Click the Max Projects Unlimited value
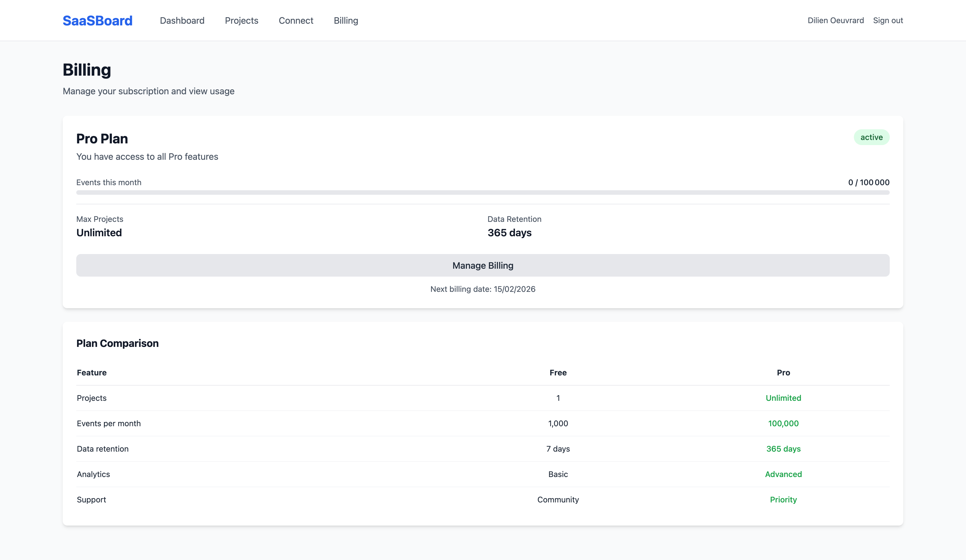This screenshot has height=560, width=966. [99, 233]
